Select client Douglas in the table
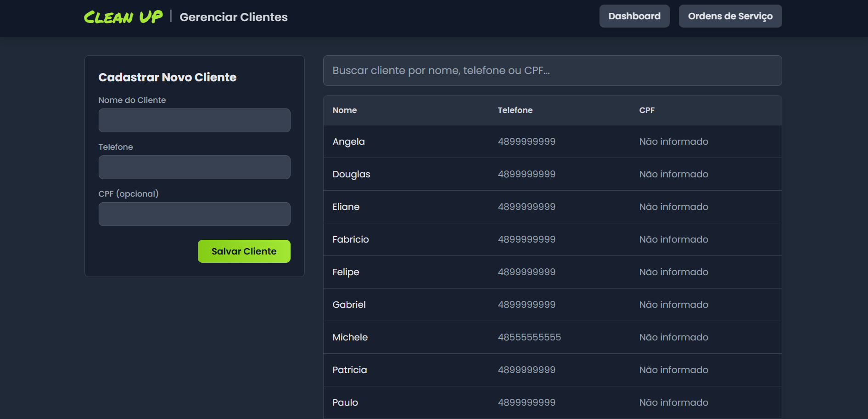Screen dimensions: 868x419 click(352, 174)
